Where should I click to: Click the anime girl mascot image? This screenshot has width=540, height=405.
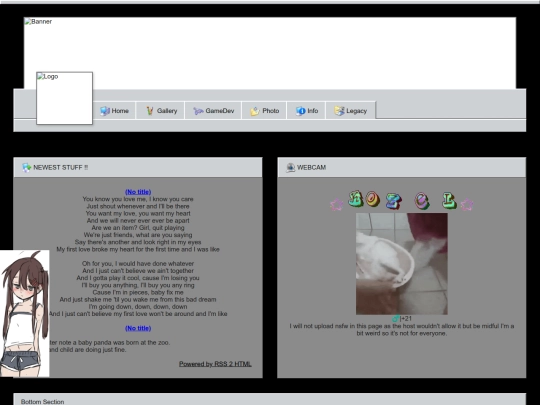[x=25, y=313]
